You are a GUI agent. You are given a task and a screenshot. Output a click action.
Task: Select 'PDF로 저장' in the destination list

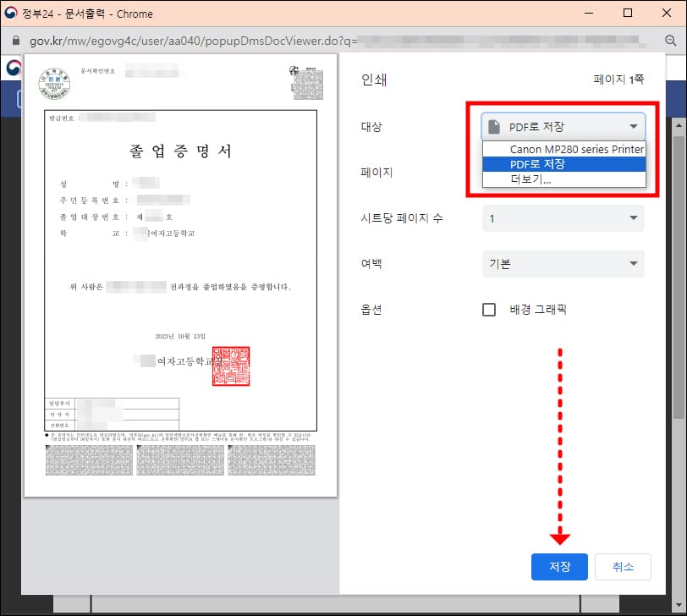point(563,164)
